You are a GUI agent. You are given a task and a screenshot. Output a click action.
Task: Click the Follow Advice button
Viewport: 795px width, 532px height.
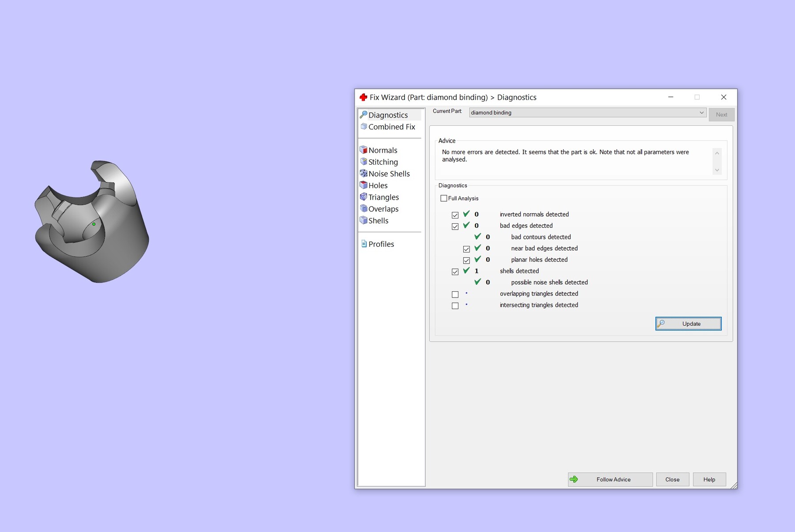[610, 479]
